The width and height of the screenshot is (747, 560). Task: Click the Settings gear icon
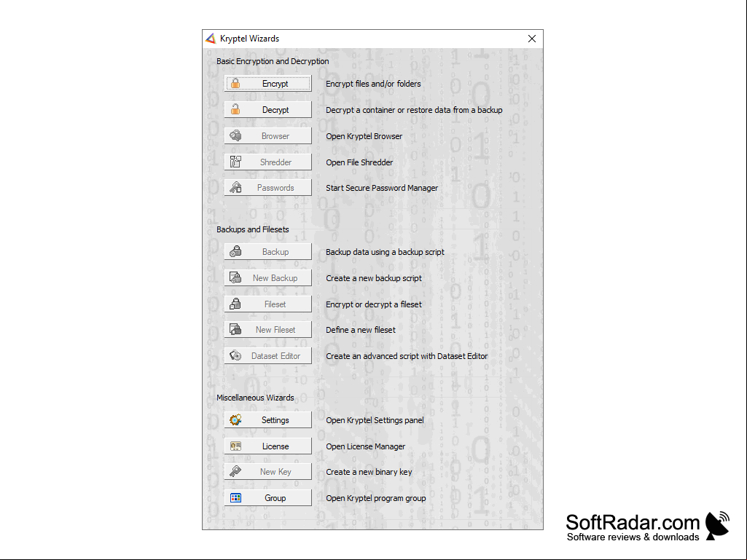click(235, 420)
